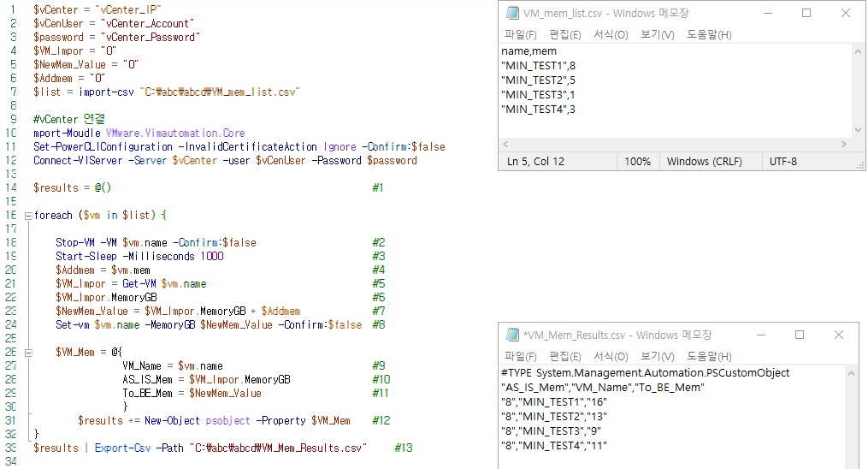Collapse the $VM_Mem hashtable fold marker
Viewport: 868px width, 469px height.
click(x=28, y=353)
